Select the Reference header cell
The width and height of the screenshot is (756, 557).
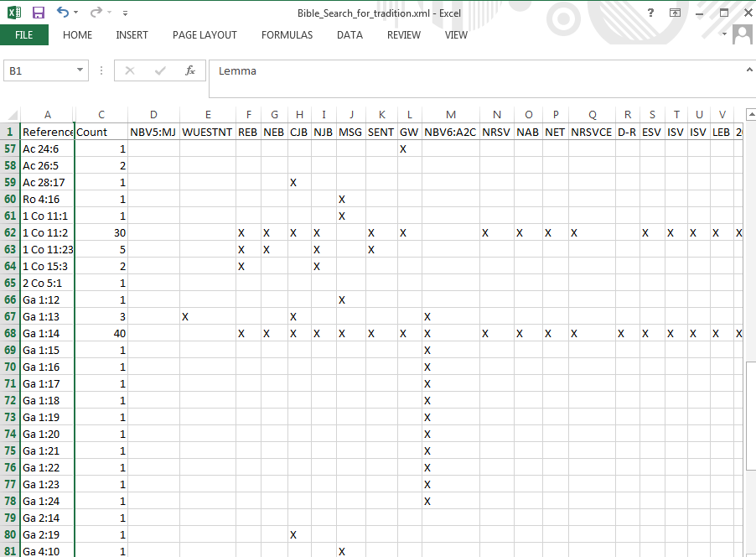click(47, 132)
